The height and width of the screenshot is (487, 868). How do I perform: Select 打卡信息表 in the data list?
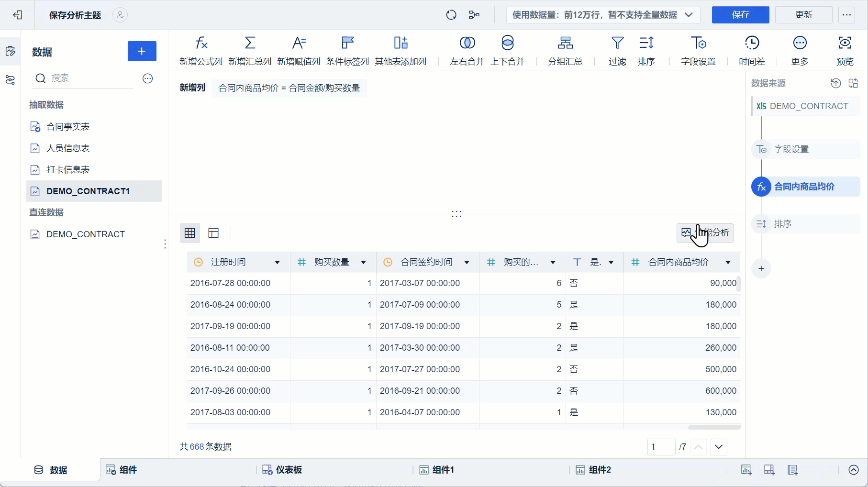[94, 170]
